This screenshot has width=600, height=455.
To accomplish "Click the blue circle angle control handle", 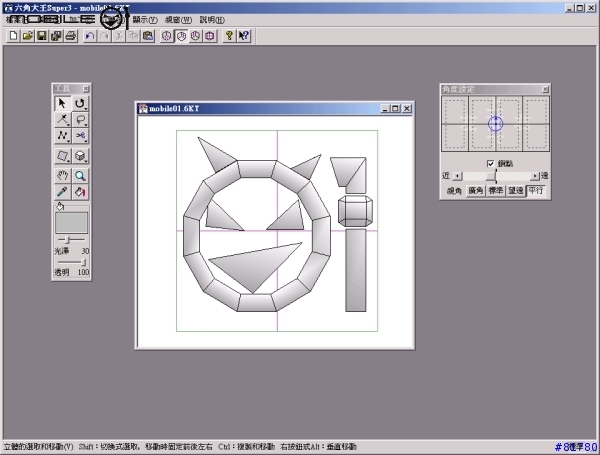I will 496,124.
